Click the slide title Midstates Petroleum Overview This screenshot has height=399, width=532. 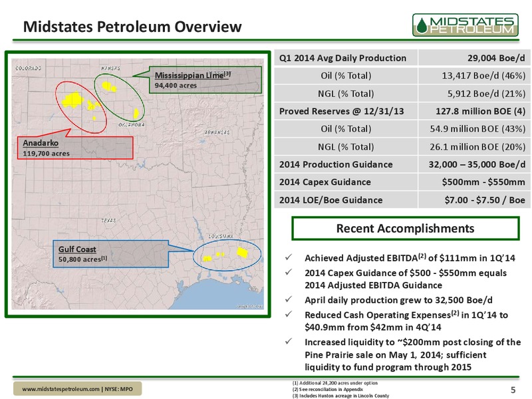coord(132,27)
